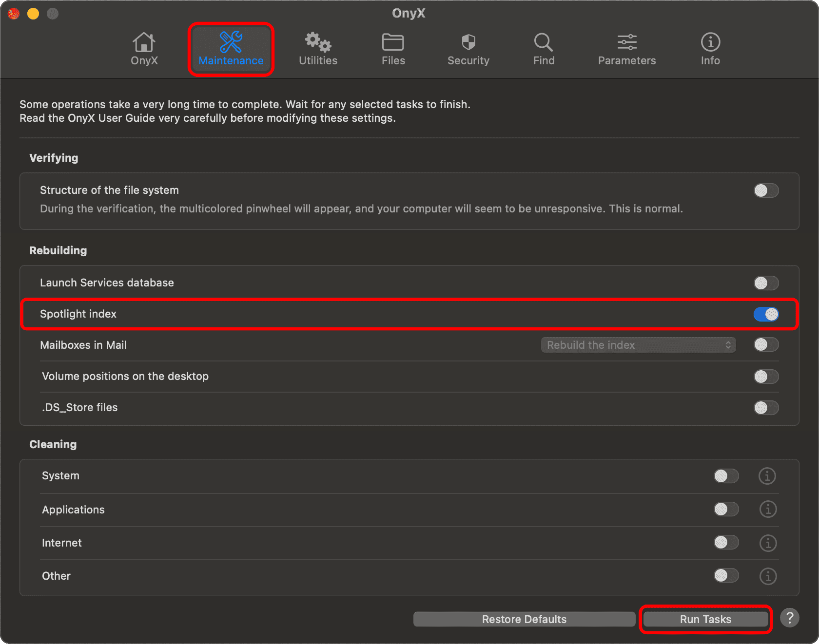Click the Run Tasks button
Screen dimensions: 819x644
pyautogui.click(x=705, y=619)
